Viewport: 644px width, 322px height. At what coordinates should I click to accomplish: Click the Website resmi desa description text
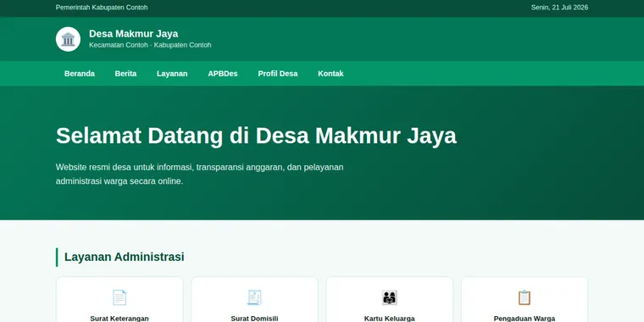click(x=200, y=175)
